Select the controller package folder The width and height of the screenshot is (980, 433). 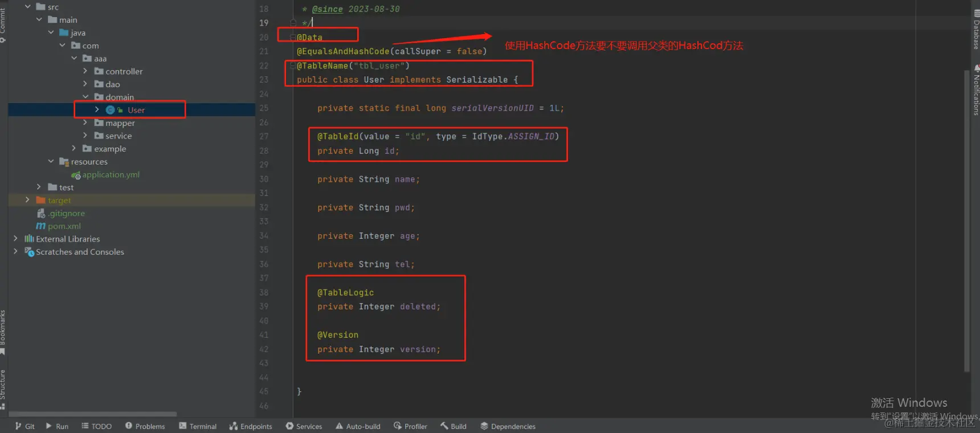tap(124, 71)
